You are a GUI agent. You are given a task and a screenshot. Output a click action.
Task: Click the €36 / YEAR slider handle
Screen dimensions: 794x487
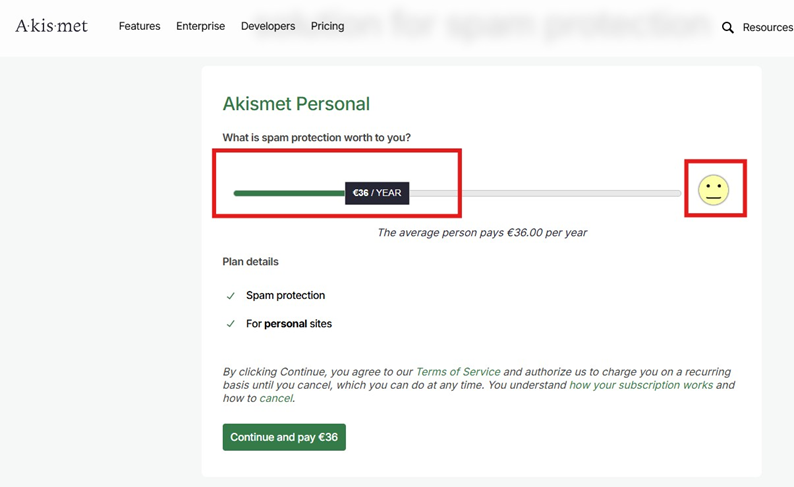click(377, 193)
